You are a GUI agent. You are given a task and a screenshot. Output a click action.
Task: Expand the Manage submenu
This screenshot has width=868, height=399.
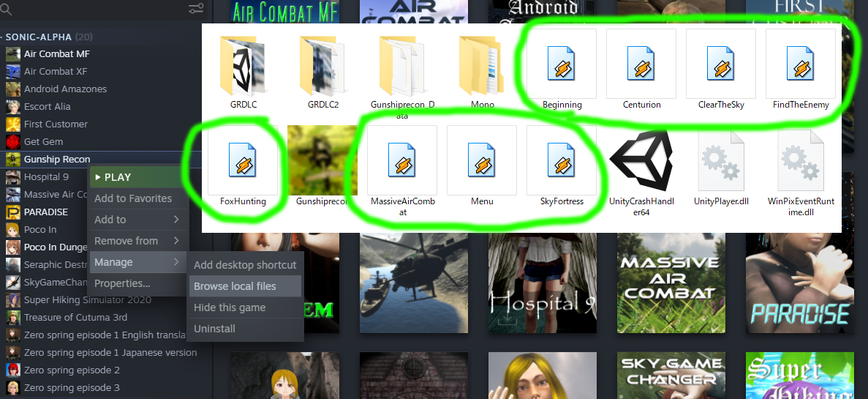pos(138,262)
